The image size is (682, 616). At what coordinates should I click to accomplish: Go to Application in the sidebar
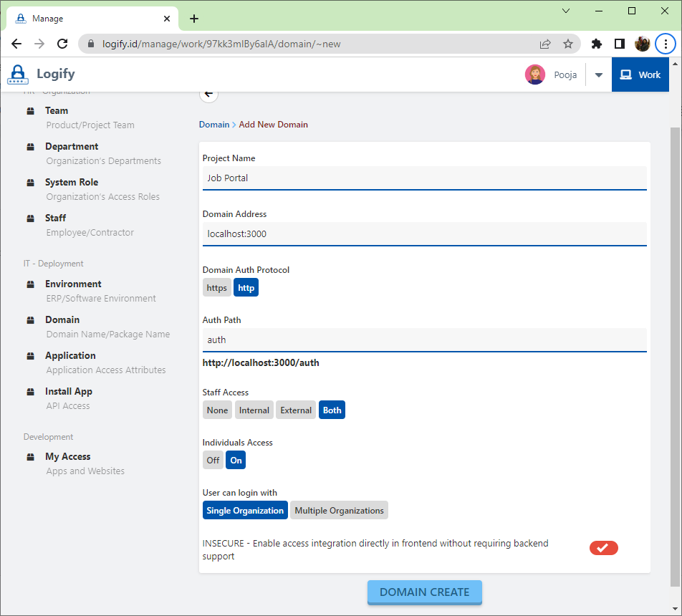pos(70,356)
